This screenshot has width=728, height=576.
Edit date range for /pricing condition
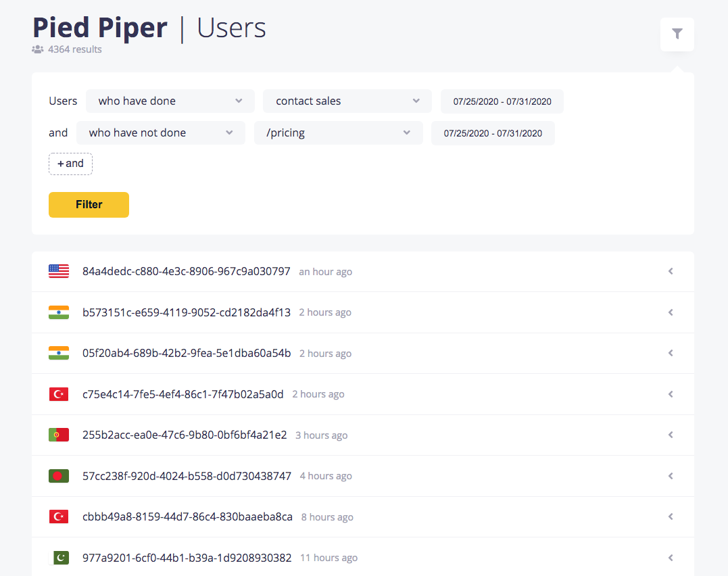pos(493,133)
